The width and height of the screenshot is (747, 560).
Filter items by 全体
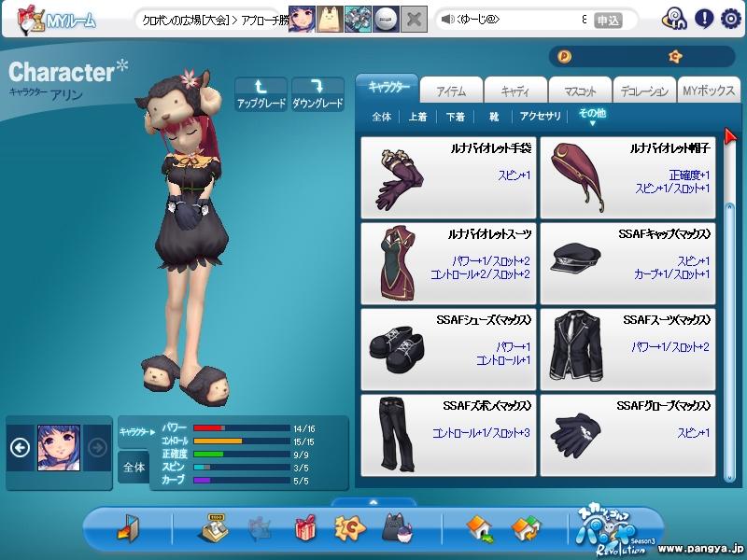(382, 116)
